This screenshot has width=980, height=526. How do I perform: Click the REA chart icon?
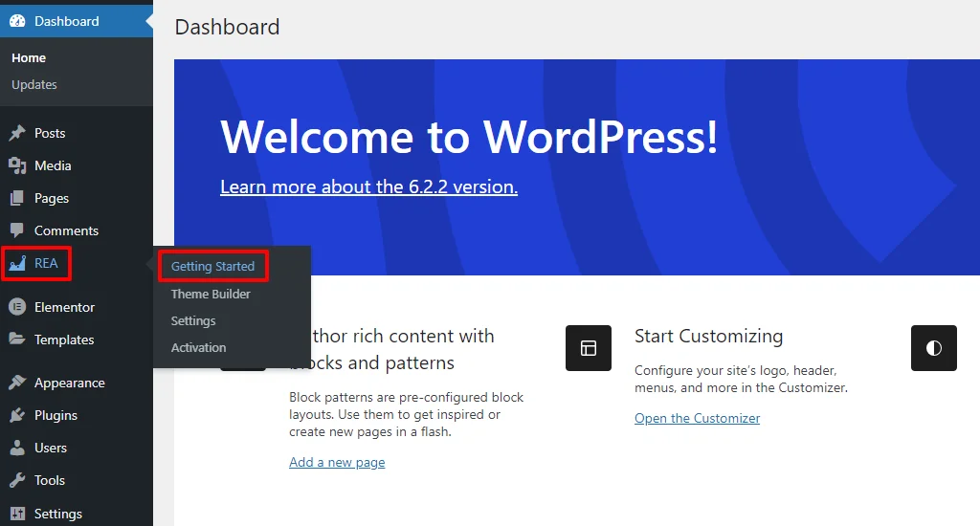click(17, 263)
